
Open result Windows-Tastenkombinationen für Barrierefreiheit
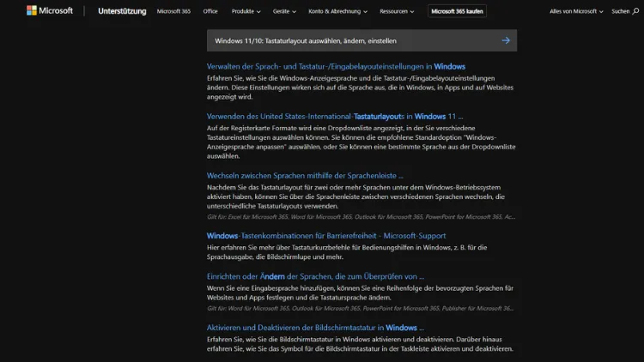tap(326, 236)
